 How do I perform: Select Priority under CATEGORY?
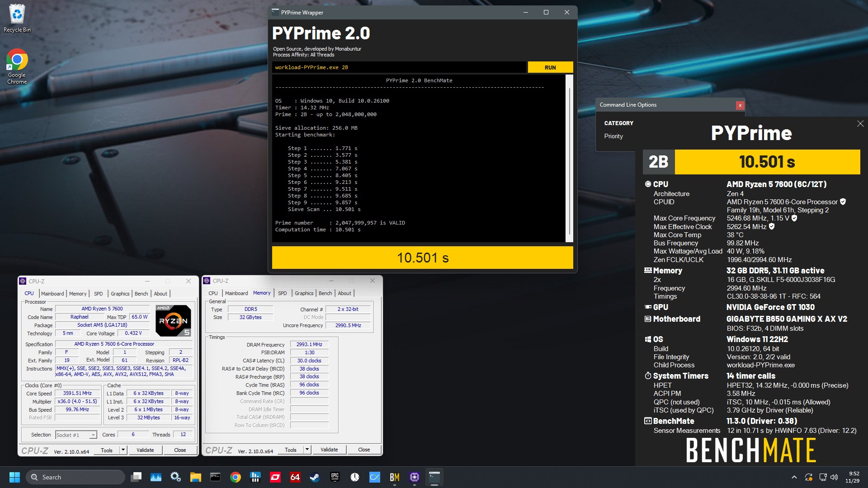click(x=613, y=136)
